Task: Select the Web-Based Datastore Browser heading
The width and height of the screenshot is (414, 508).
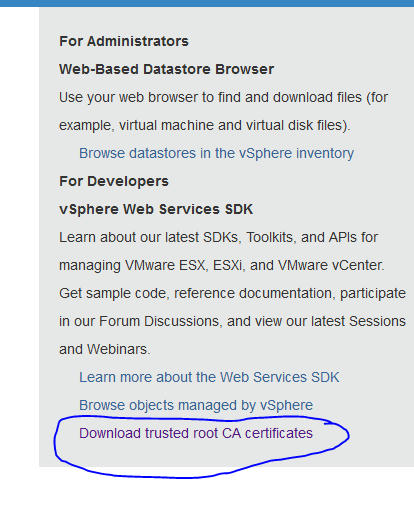Action: click(x=166, y=69)
